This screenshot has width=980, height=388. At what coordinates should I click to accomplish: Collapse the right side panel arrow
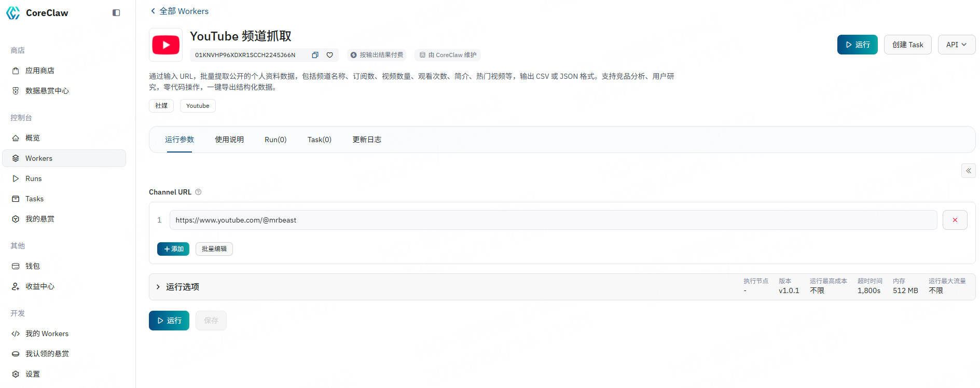tap(968, 171)
